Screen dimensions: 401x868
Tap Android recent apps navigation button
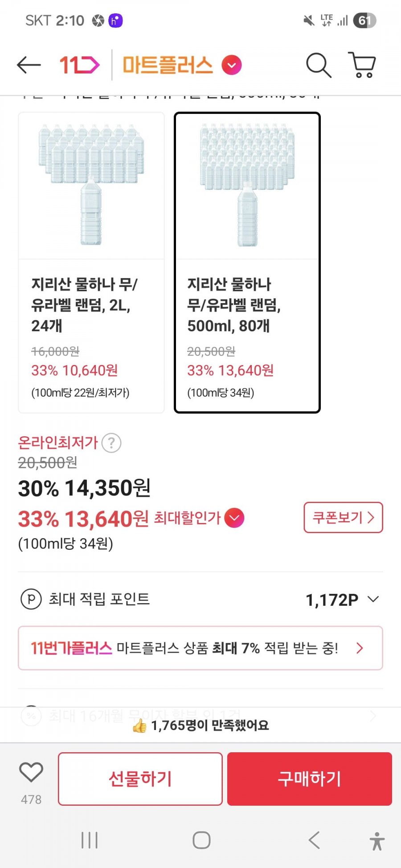[90, 840]
